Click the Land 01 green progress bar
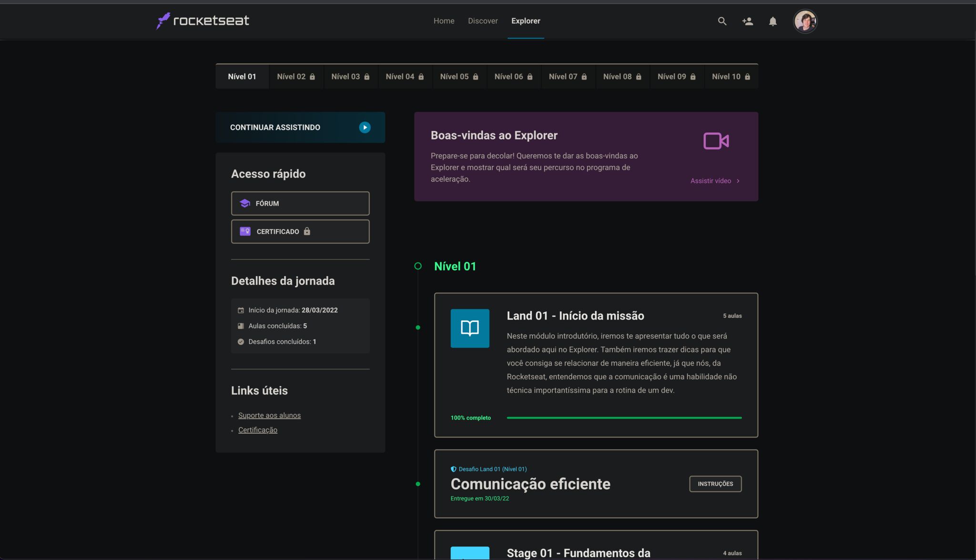976x560 pixels. coord(624,418)
